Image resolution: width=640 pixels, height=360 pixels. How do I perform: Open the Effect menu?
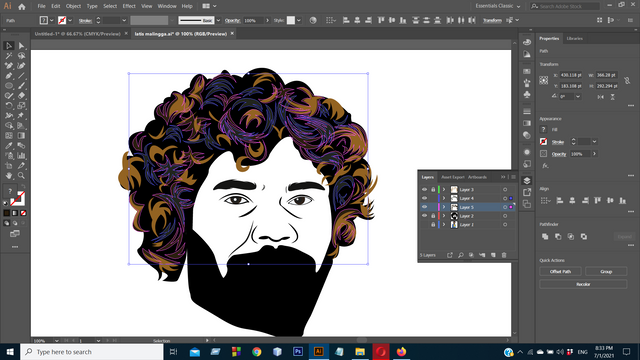[129, 6]
